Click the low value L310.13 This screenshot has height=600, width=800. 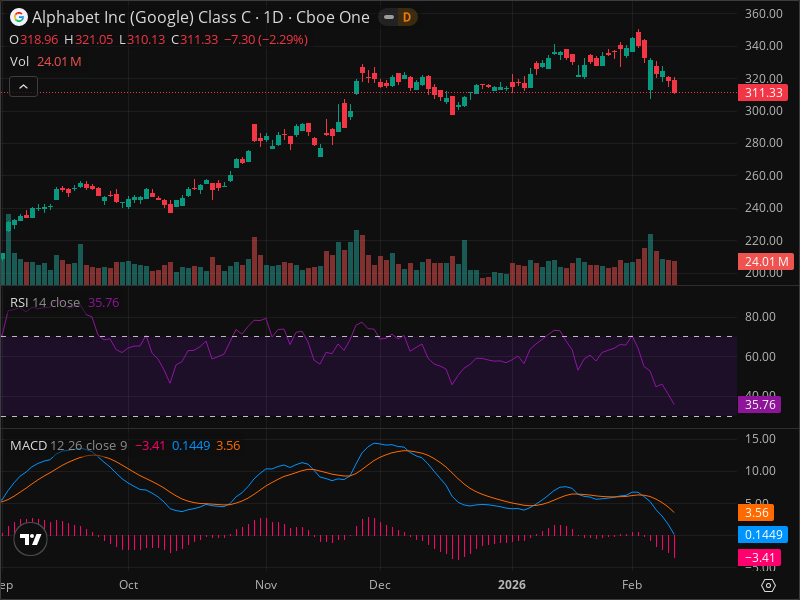point(142,40)
